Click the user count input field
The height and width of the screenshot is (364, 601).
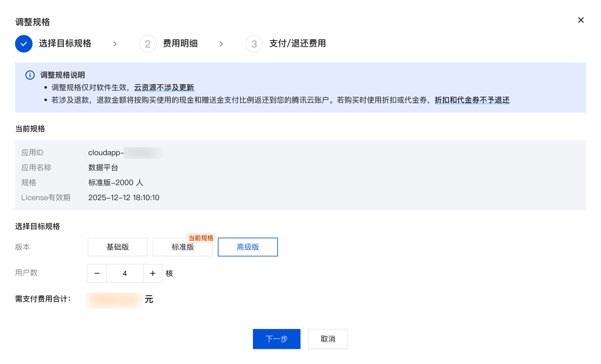[x=125, y=273]
